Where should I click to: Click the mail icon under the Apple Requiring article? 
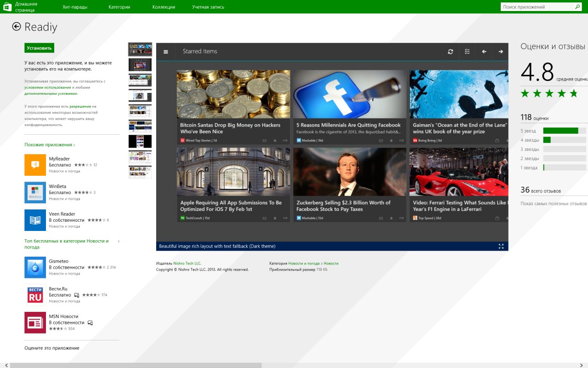265,218
